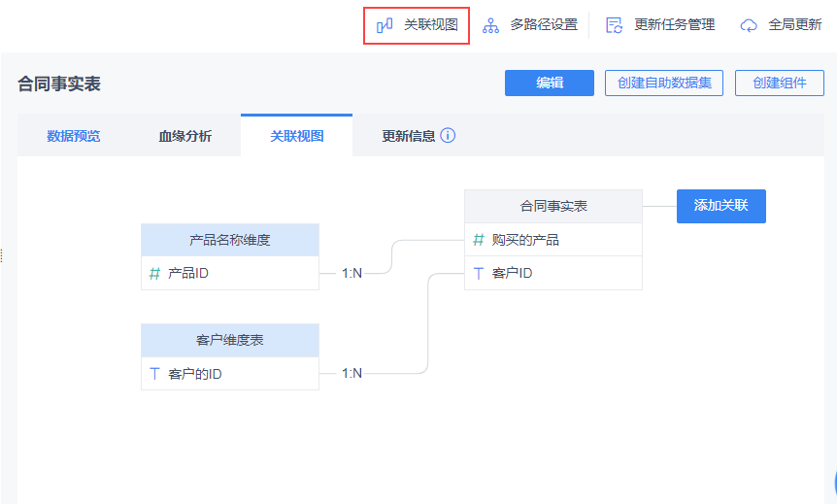Click the # icon next to 产品ID
The height and width of the screenshot is (504, 837).
pos(154,274)
